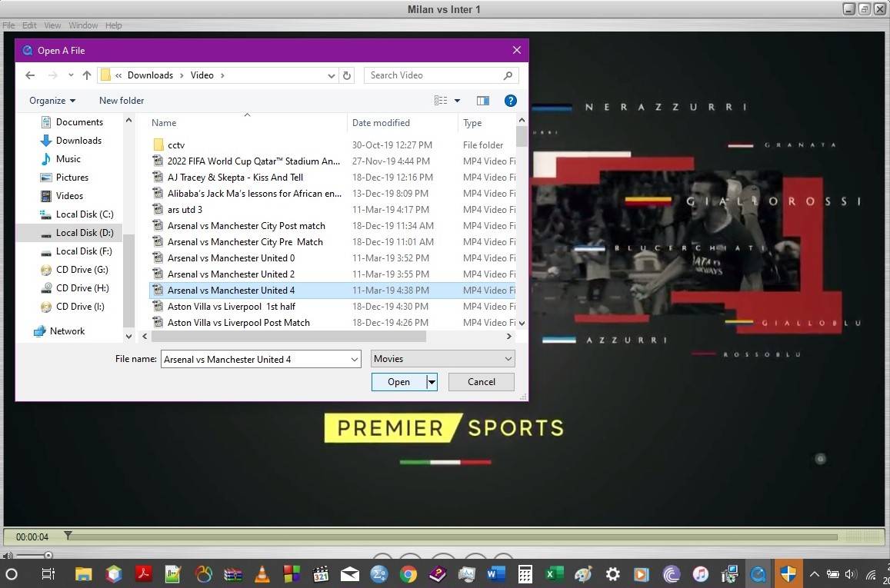The height and width of the screenshot is (588, 890).
Task: Expand the address bar history dropdown
Action: click(332, 75)
